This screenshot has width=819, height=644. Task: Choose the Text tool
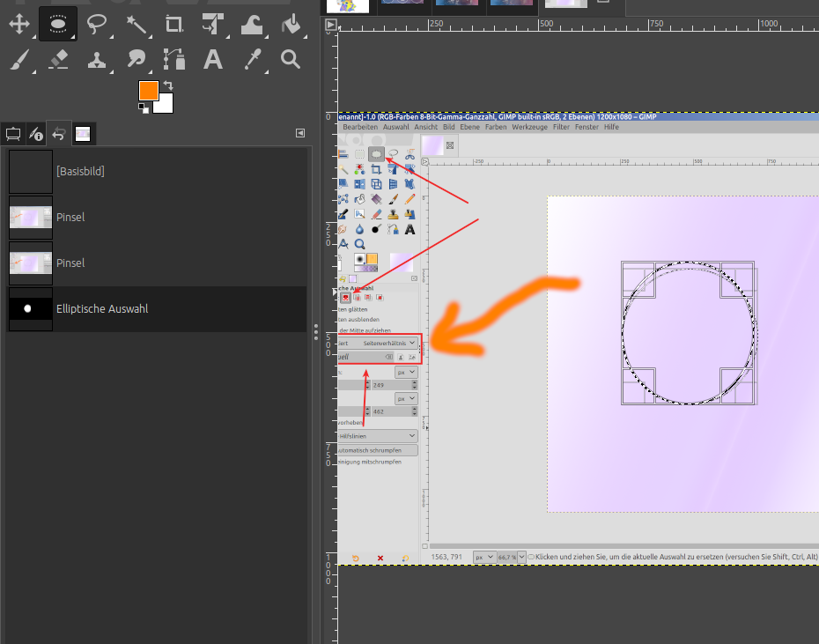213,60
